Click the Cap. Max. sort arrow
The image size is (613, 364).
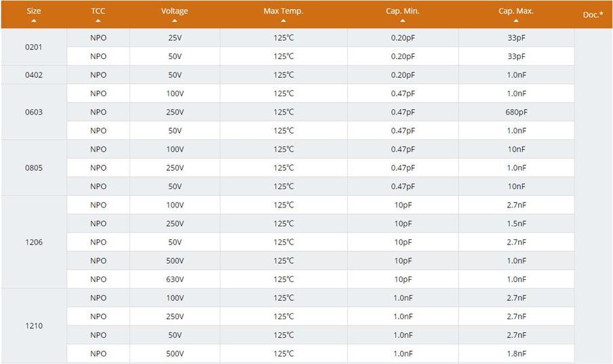coord(516,21)
